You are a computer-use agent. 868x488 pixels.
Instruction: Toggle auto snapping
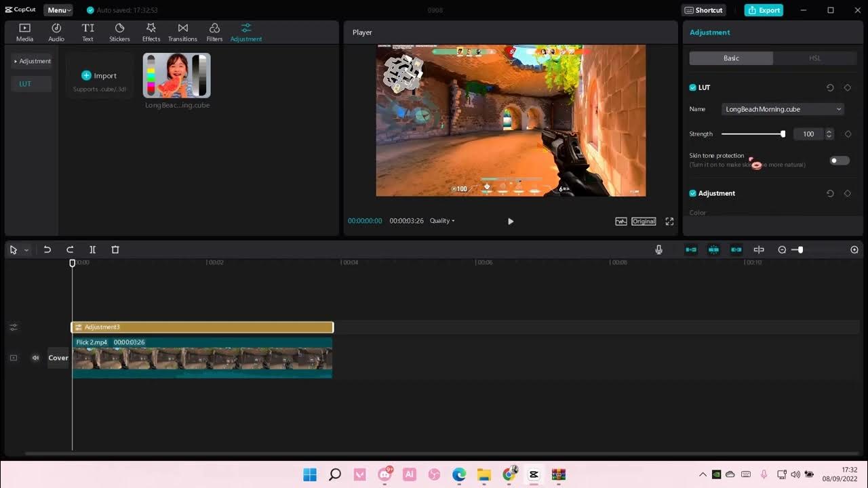tap(713, 250)
